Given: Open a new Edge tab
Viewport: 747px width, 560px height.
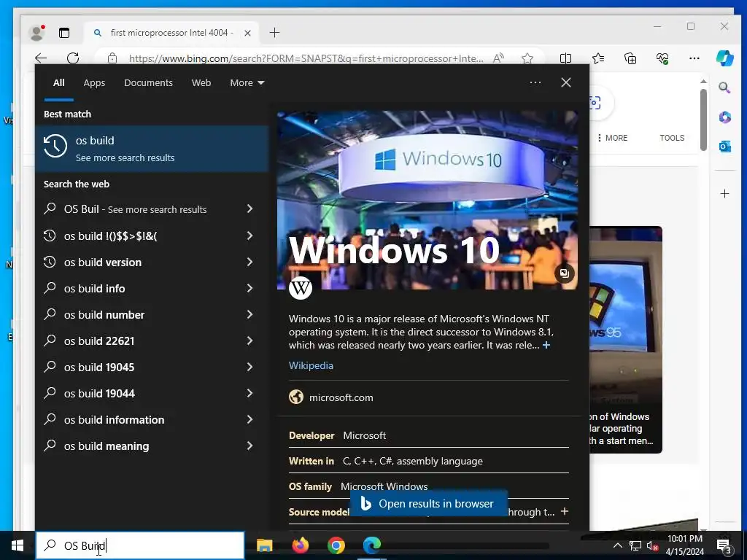Looking at the screenshot, I should point(274,33).
